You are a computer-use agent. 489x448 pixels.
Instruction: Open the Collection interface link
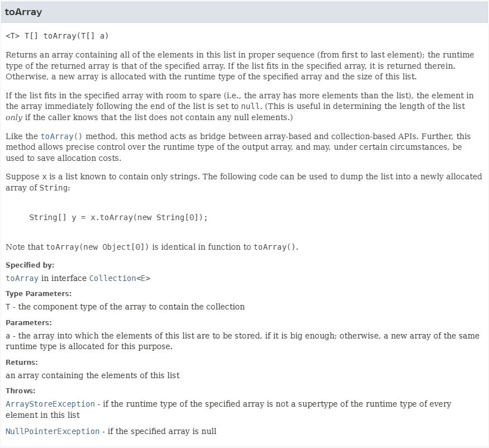(x=112, y=278)
